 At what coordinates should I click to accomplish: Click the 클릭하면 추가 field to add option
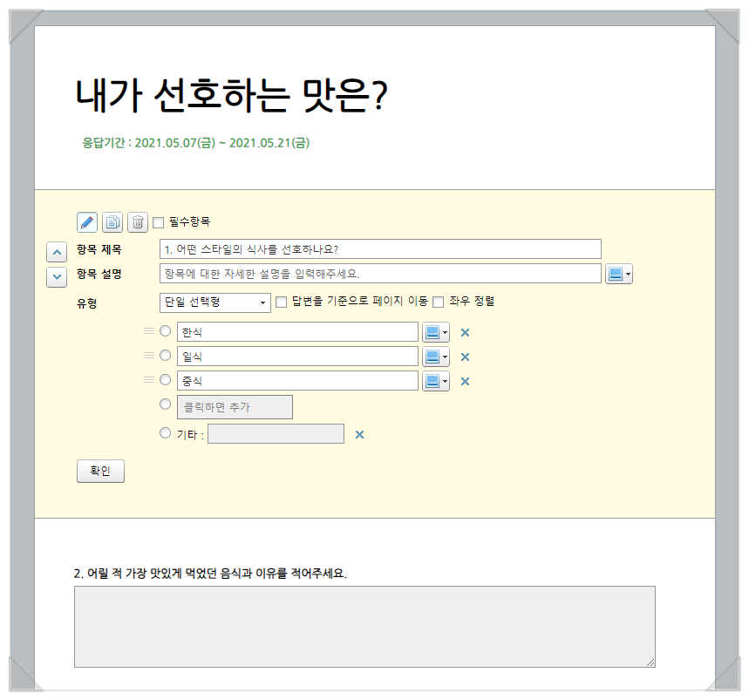[234, 406]
